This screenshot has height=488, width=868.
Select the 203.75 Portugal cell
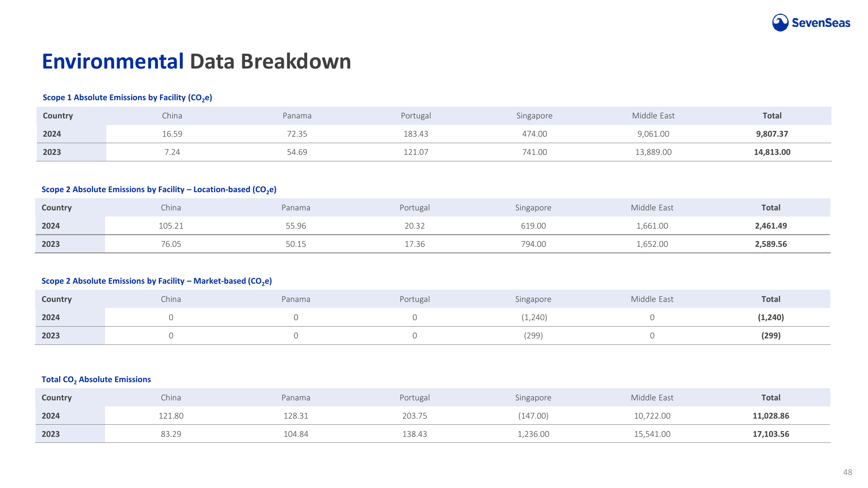[x=415, y=416]
